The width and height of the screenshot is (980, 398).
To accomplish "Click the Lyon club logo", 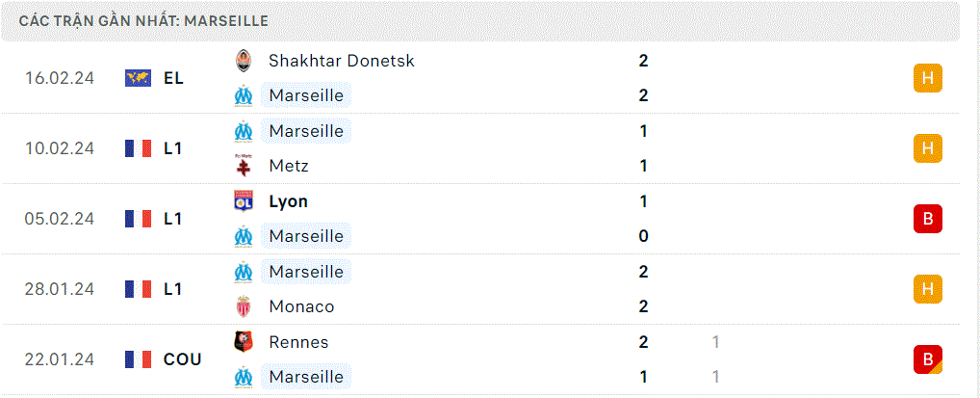I will (244, 201).
